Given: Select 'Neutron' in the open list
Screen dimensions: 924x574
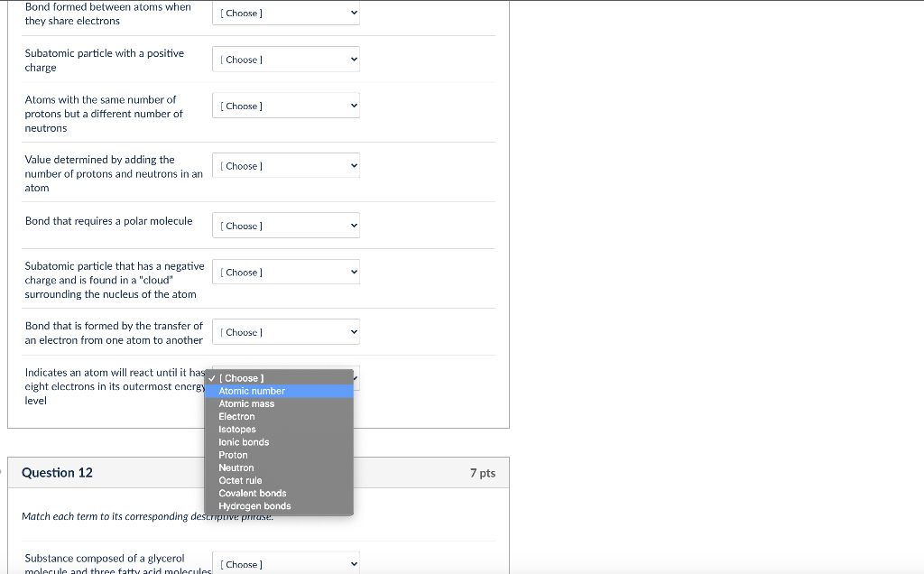Looking at the screenshot, I should pyautogui.click(x=279, y=468).
